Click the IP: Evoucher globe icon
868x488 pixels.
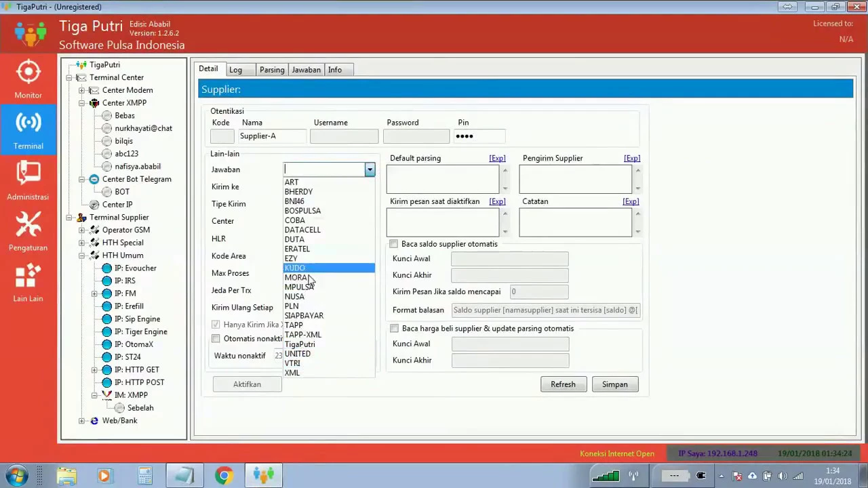pos(106,268)
